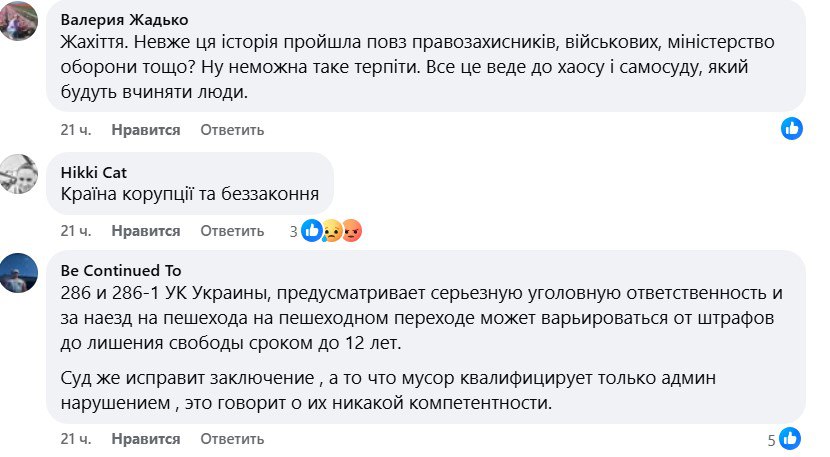Click the sad face reaction on Hikki Cat's comment
The image size is (830, 457).
point(332,231)
